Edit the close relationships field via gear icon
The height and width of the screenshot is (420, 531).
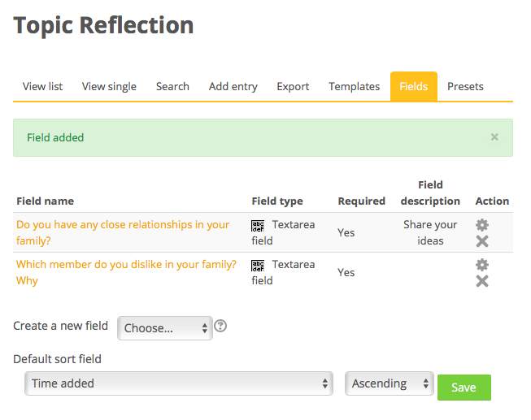coord(482,225)
